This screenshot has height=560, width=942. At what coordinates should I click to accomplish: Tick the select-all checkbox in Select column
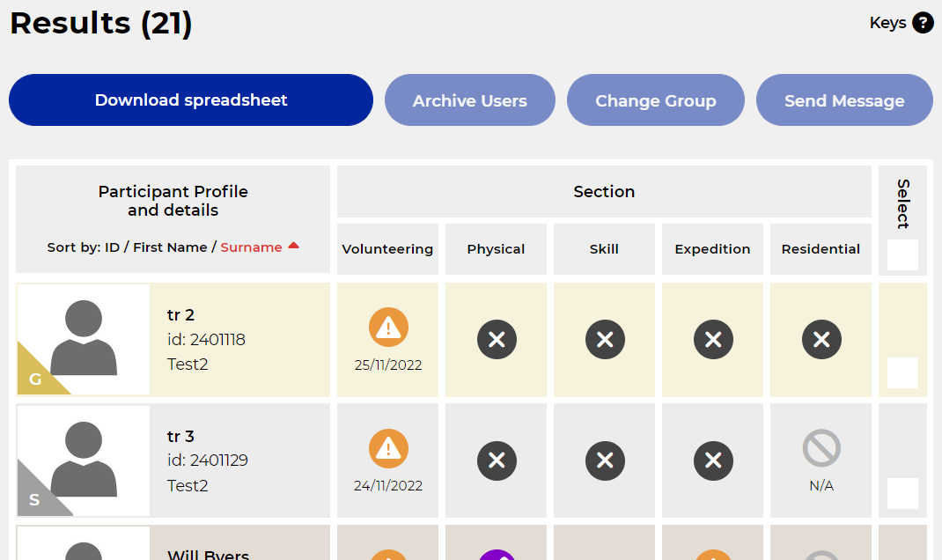[x=902, y=254]
